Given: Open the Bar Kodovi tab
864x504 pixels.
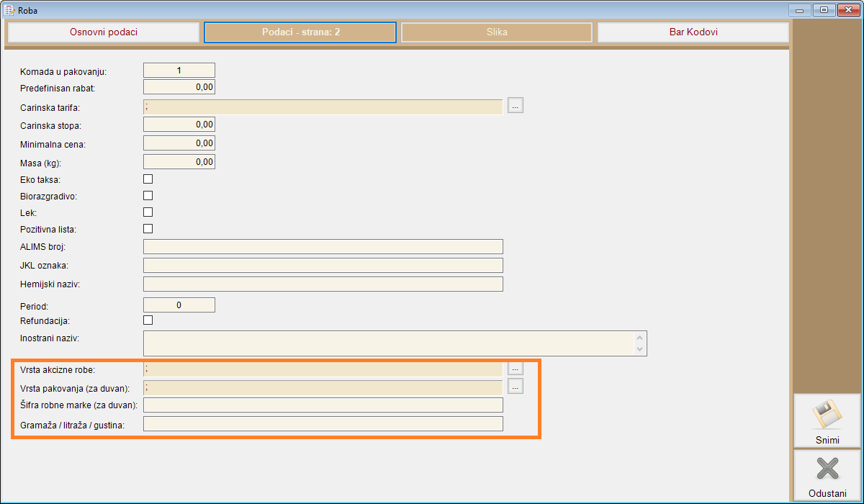Looking at the screenshot, I should [693, 32].
